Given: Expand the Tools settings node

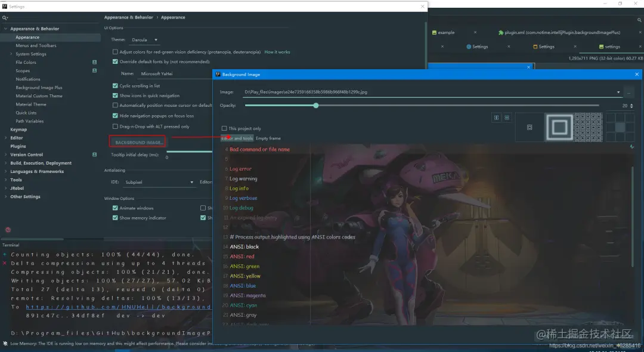Looking at the screenshot, I should pyautogui.click(x=5, y=180).
